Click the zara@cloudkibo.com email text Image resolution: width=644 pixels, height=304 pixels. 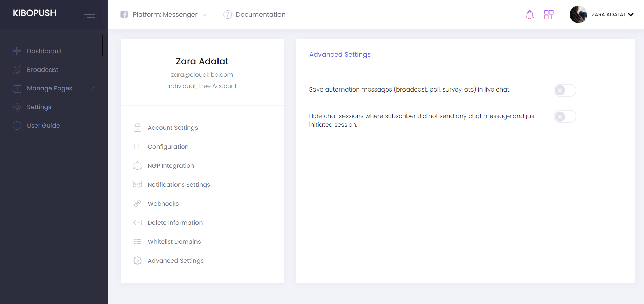202,75
